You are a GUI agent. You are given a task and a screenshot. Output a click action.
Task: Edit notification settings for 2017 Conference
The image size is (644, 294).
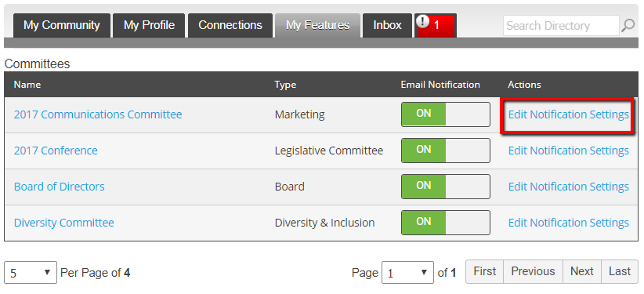click(569, 151)
